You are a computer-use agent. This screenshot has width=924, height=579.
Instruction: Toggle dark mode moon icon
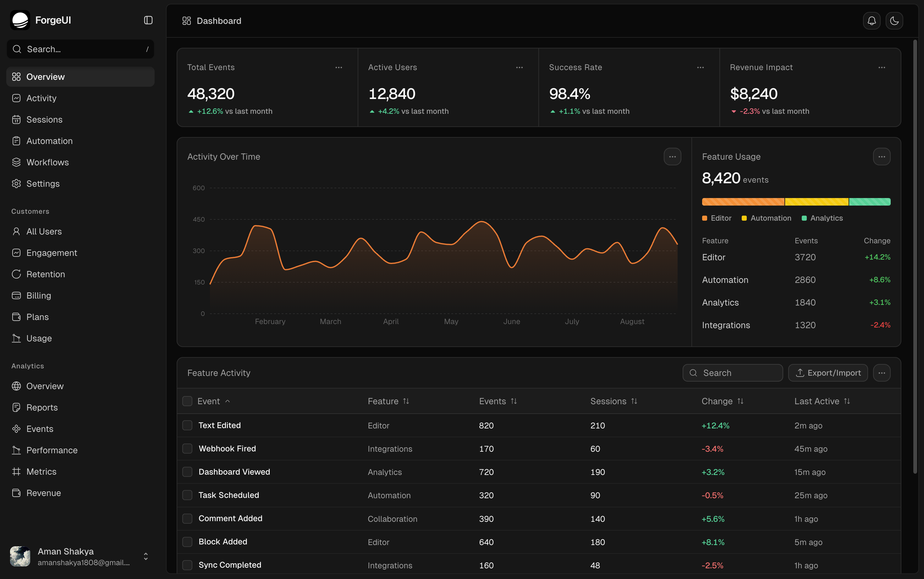894,21
